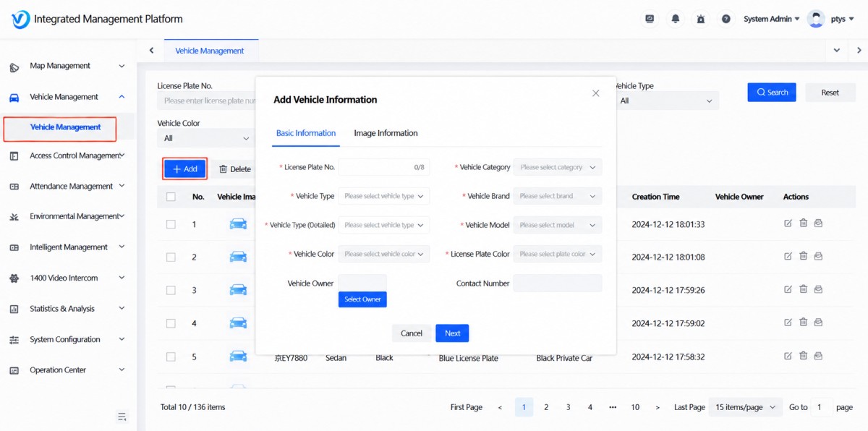This screenshot has height=431, width=868.
Task: Click the notification bell icon
Action: (676, 19)
